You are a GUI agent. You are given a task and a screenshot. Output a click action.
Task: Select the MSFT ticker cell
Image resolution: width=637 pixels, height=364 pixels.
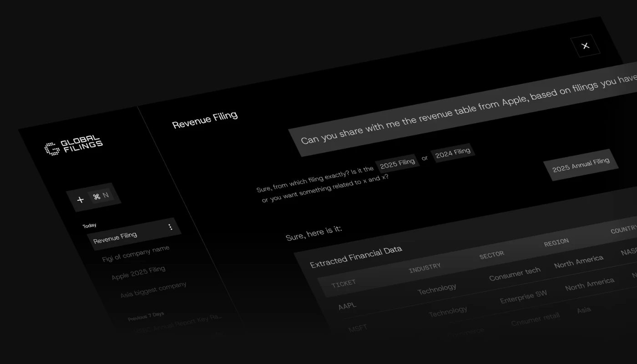[x=358, y=328]
